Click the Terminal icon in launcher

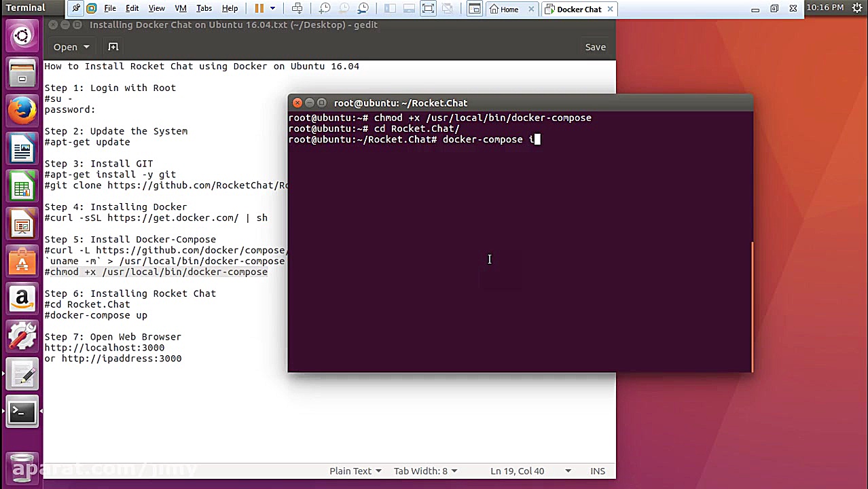[x=22, y=412]
